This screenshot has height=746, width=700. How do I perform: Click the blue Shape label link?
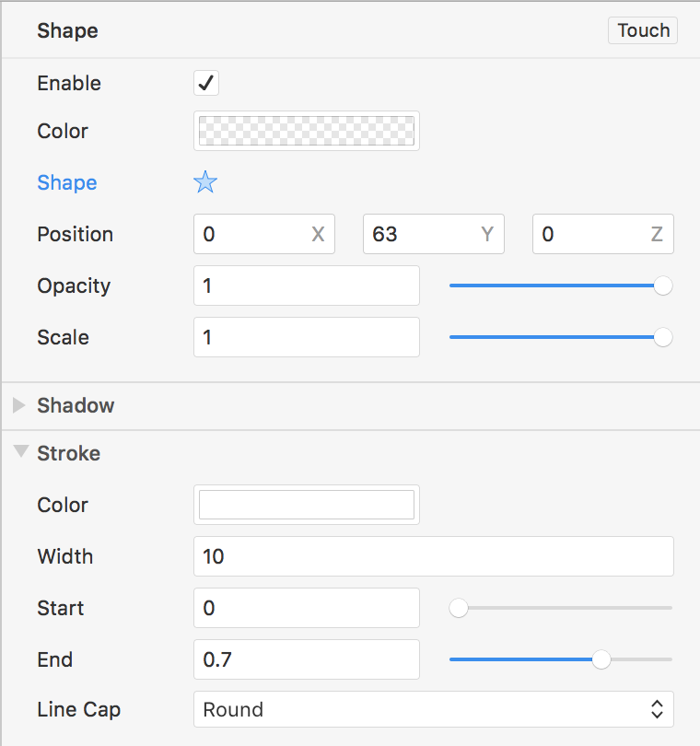pyautogui.click(x=67, y=182)
